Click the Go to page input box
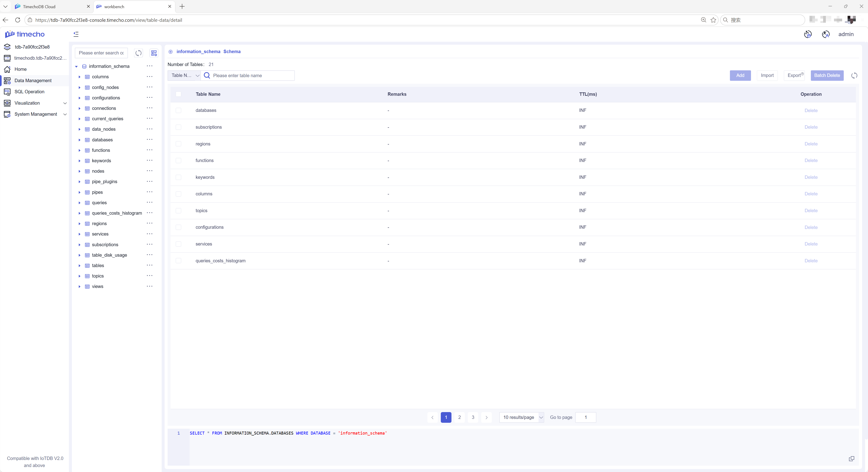 pos(586,417)
